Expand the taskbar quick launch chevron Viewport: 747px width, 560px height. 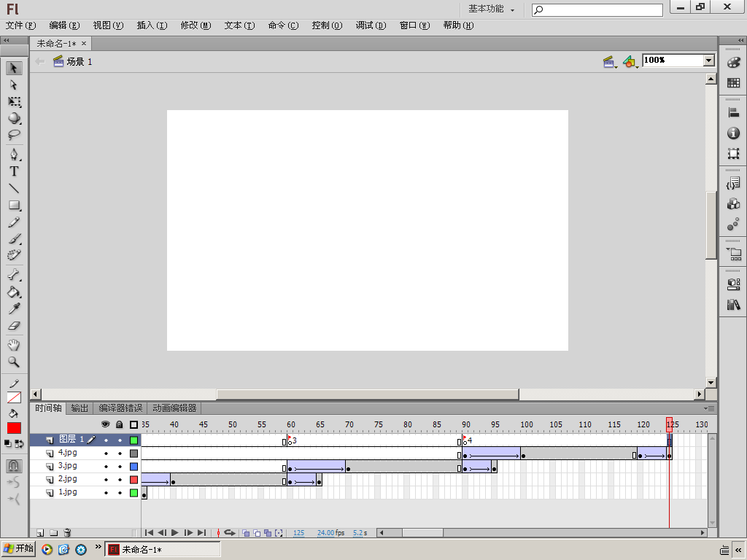pos(98,547)
